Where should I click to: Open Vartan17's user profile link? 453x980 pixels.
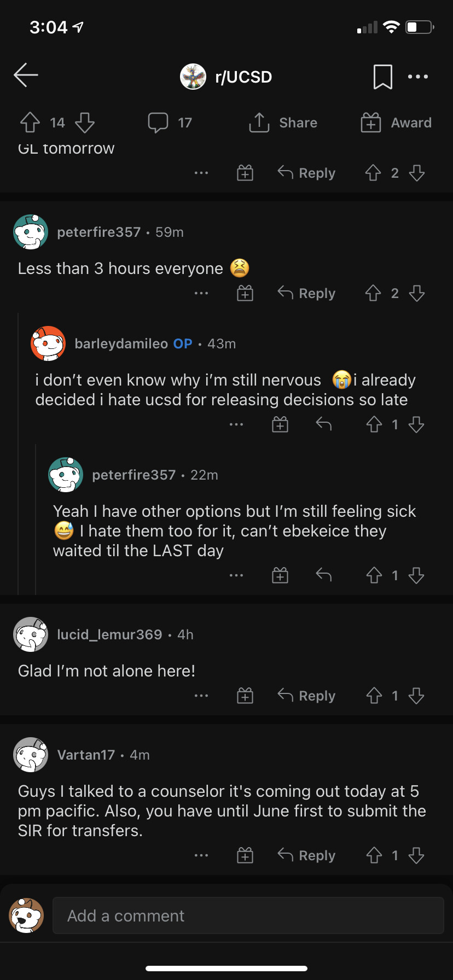click(86, 755)
